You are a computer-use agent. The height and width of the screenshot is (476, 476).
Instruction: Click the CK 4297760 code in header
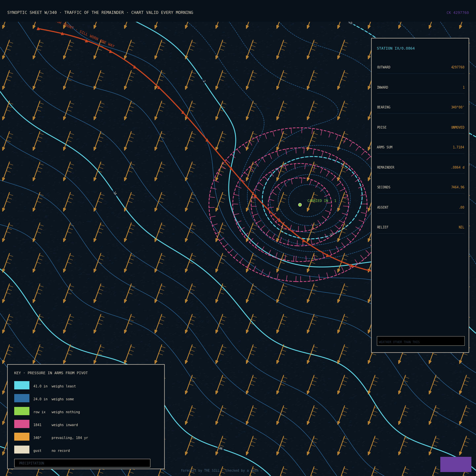pos(457,13)
